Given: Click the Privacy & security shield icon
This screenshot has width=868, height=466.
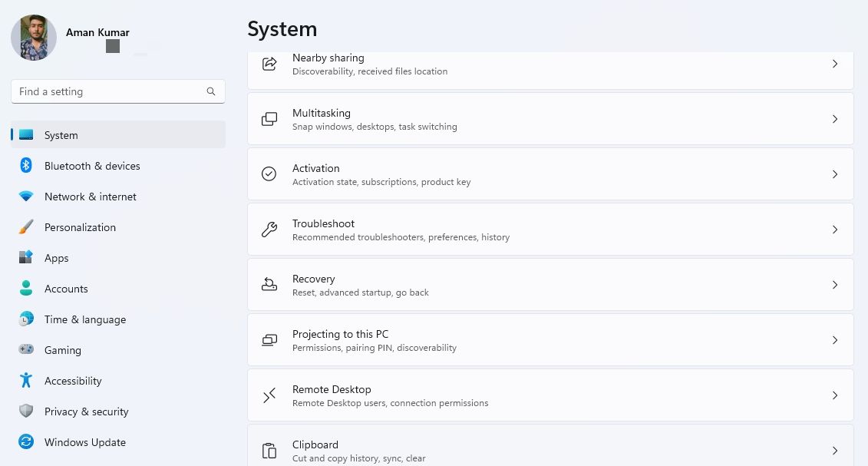Looking at the screenshot, I should click(x=26, y=411).
